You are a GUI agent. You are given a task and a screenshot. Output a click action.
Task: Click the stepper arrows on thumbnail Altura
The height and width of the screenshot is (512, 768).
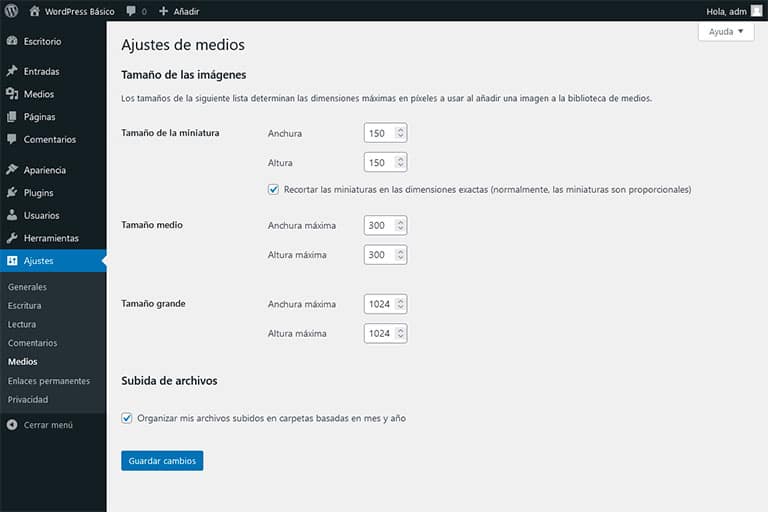pos(400,162)
